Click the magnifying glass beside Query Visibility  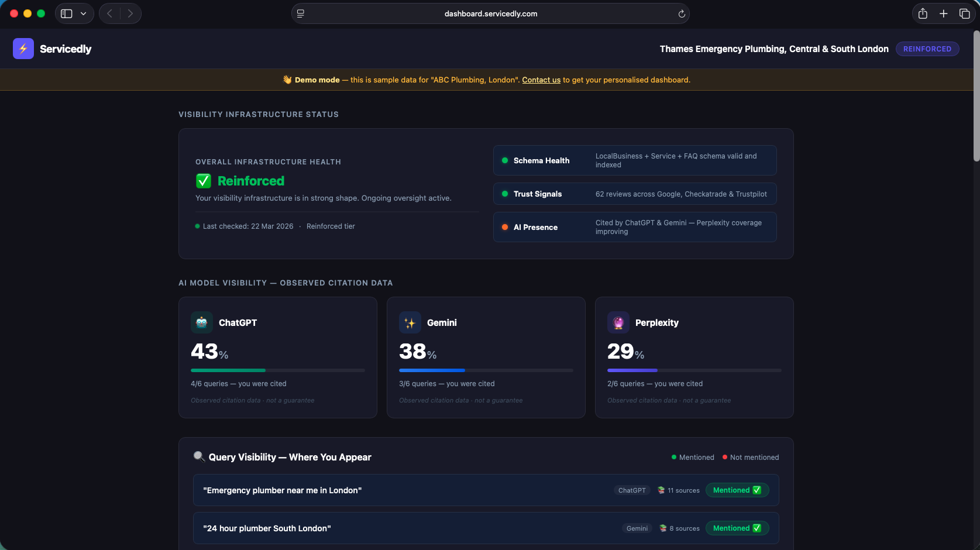coord(199,457)
